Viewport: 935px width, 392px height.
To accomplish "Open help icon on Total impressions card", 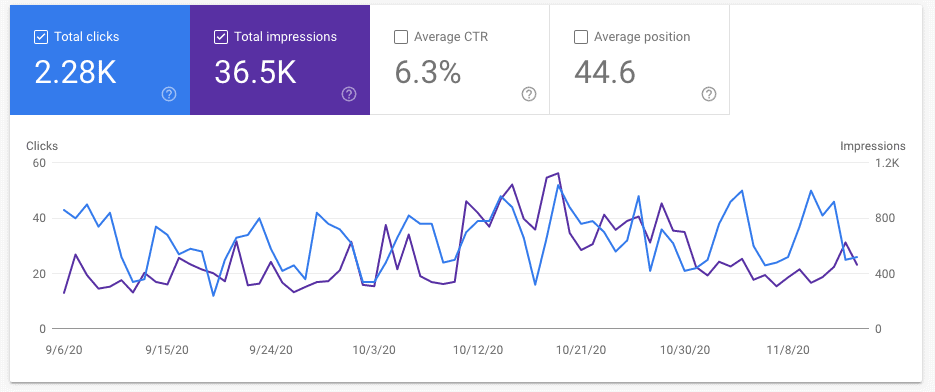I will coord(349,94).
